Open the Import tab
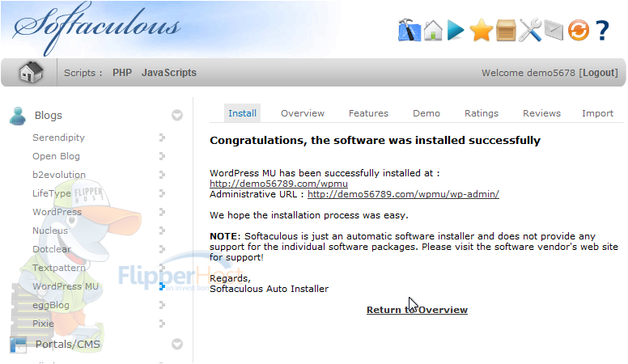 597,113
